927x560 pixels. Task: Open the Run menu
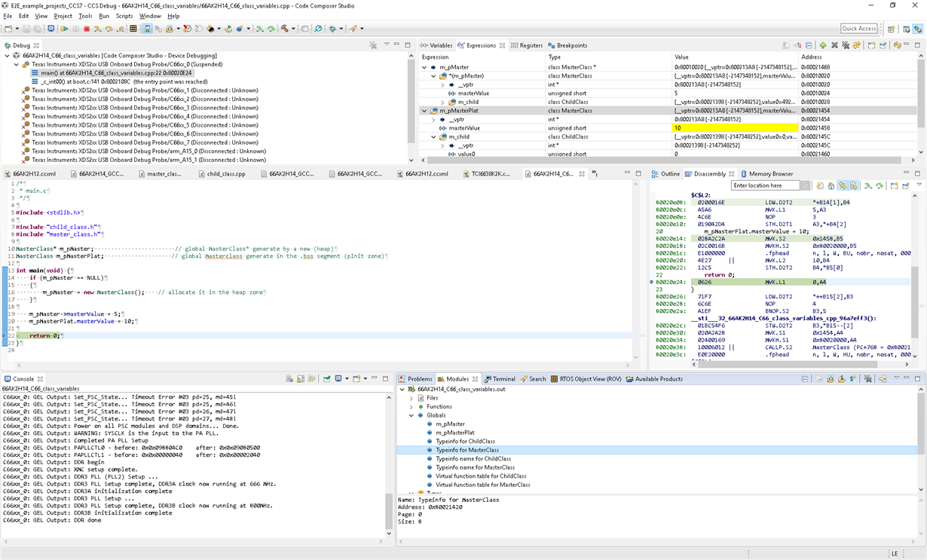(x=104, y=16)
